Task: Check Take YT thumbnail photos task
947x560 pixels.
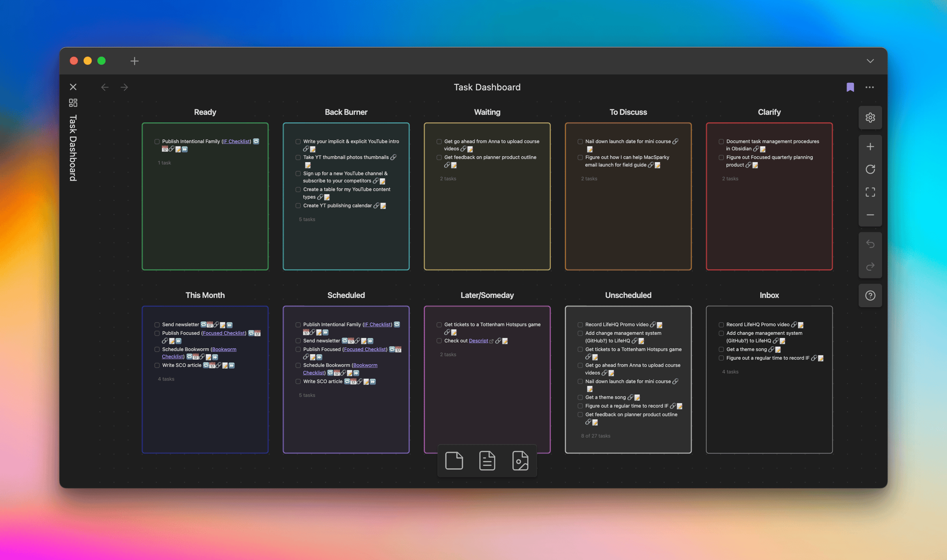Action: pos(298,157)
